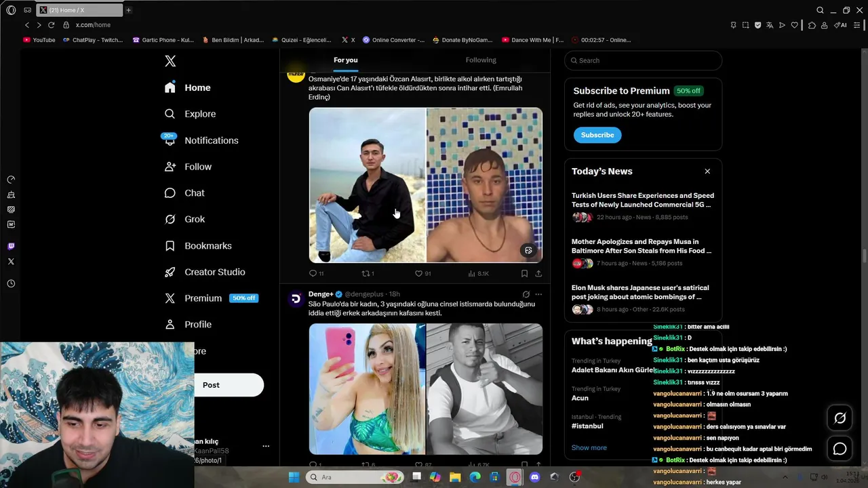Open the Explore page
Viewport: 868px width, 488px height.
191,114
